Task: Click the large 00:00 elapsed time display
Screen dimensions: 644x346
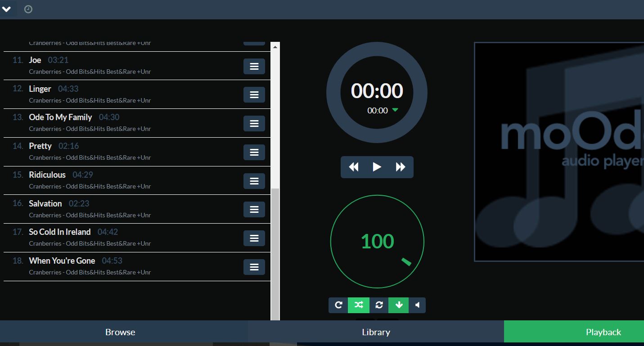Action: 377,91
